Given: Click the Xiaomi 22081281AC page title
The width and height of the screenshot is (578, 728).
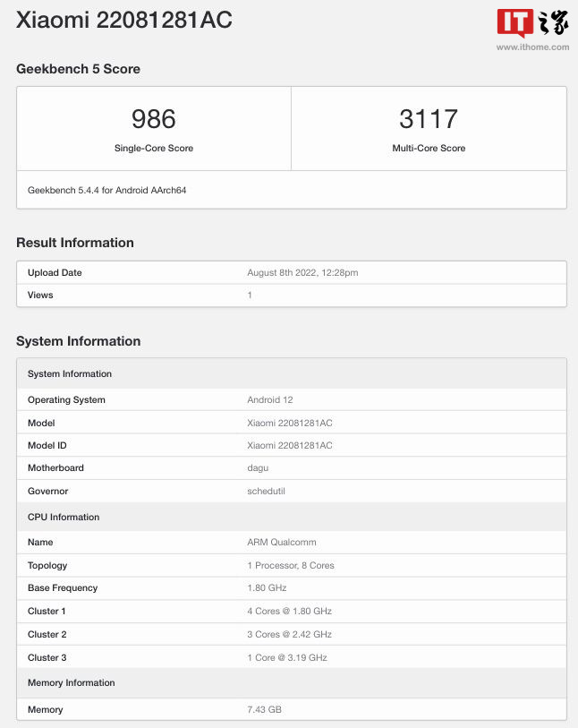Looking at the screenshot, I should (x=124, y=20).
